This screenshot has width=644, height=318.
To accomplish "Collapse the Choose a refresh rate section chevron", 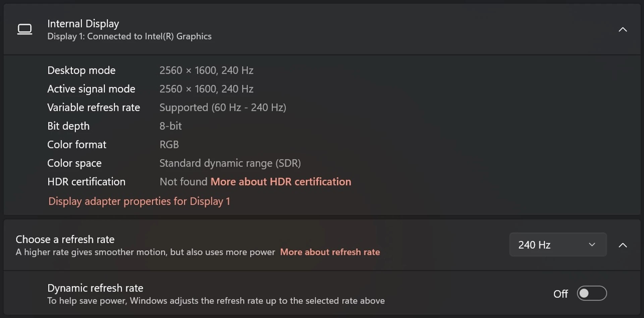I will click(x=623, y=245).
